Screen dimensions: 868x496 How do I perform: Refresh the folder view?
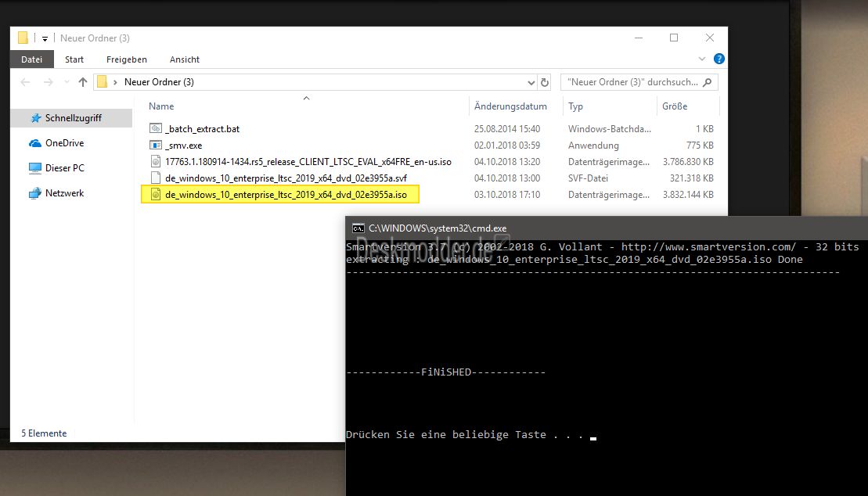point(545,82)
